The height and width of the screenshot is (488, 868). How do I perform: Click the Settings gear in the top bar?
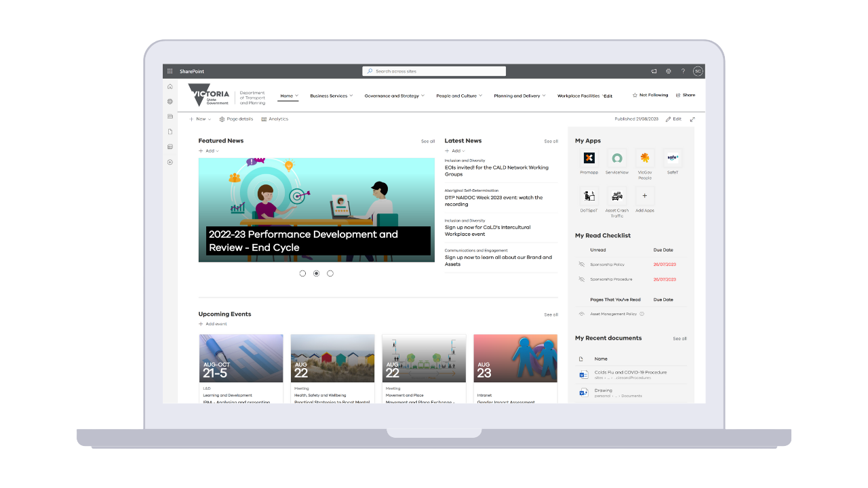[x=668, y=71]
